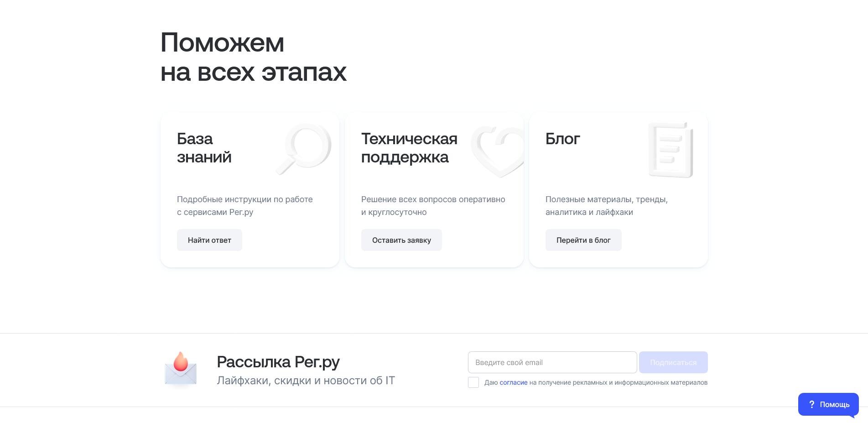Click the envelope icon next to Рассылка Рег.ру
868x423 pixels.
click(180, 369)
